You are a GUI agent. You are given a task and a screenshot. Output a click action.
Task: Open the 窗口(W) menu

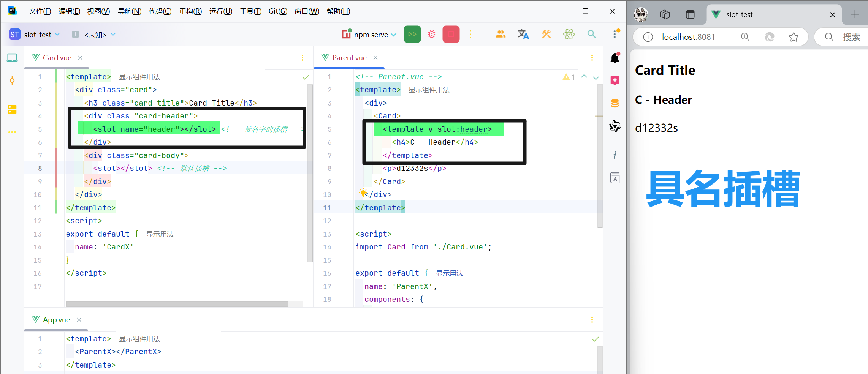(x=307, y=11)
